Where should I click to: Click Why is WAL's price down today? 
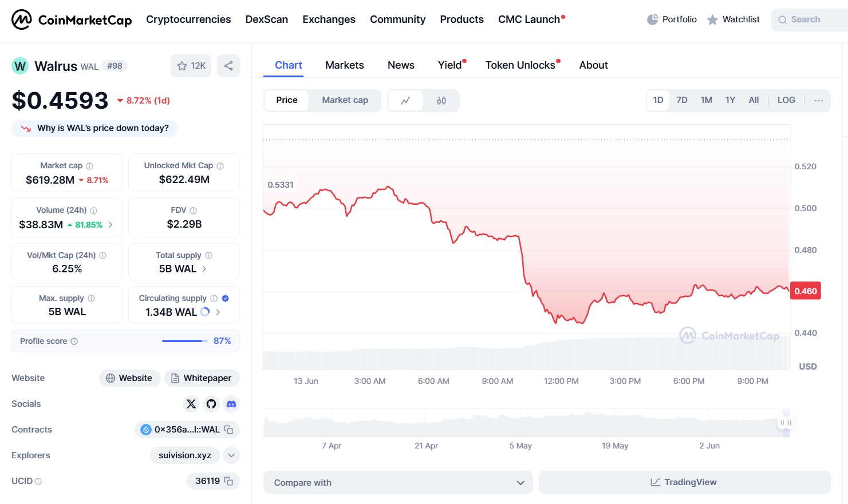click(94, 128)
